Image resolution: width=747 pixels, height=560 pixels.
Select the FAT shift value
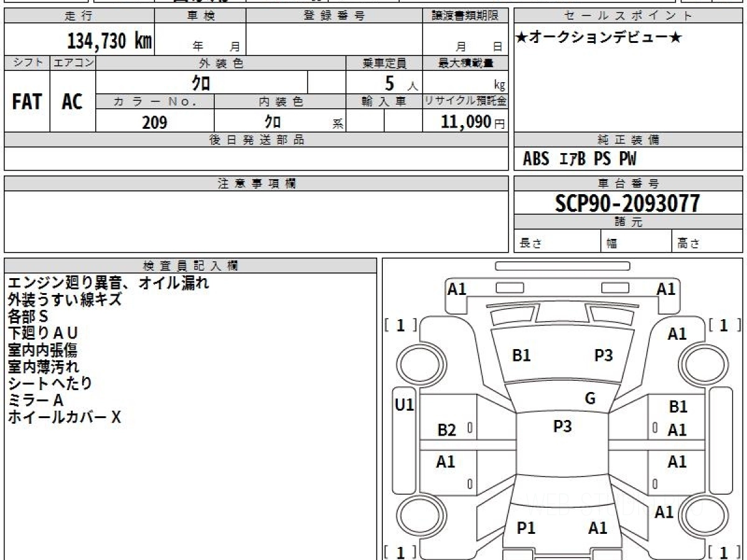pos(27,101)
